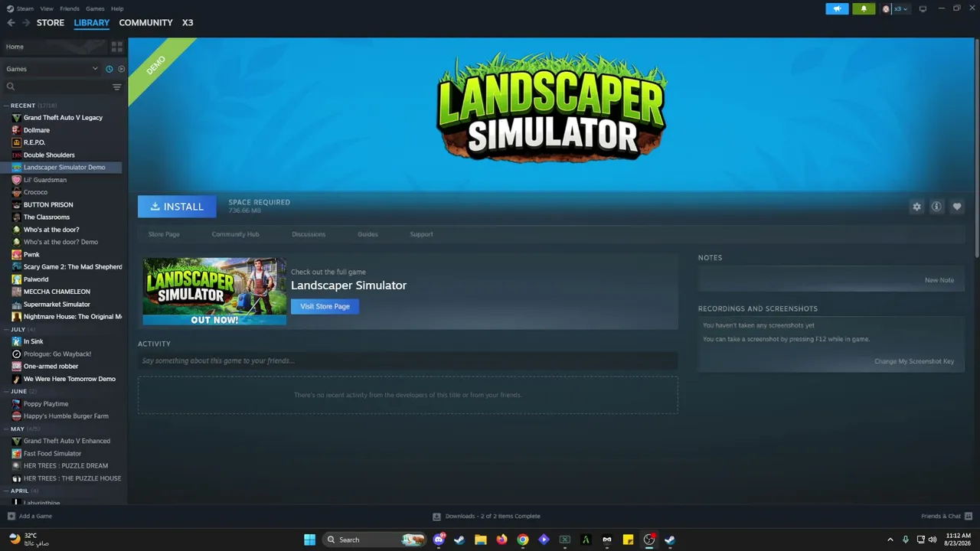Switch to the COMMUNITY tab
The image size is (980, 551).
pyautogui.click(x=145, y=23)
